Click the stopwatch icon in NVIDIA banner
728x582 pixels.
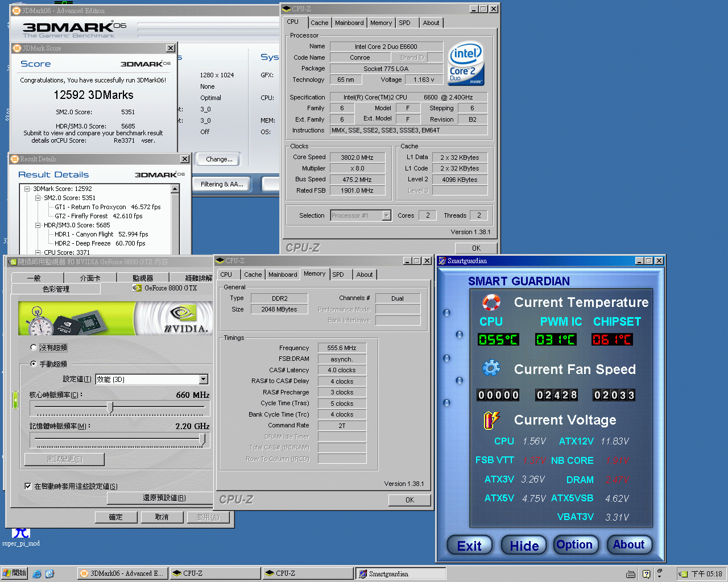tap(40, 321)
